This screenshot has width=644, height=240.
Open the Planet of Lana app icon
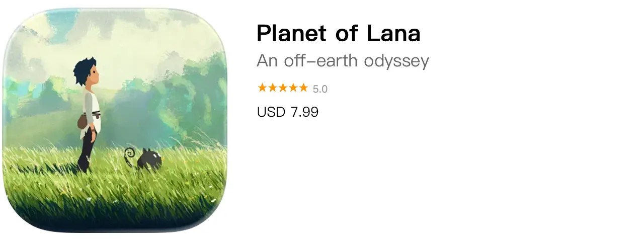pos(115,120)
